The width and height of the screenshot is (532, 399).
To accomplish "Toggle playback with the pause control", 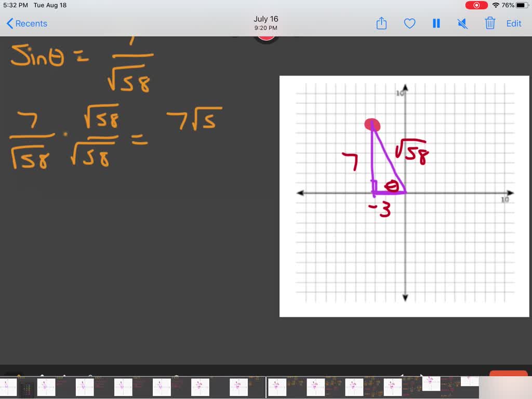I will tap(436, 23).
